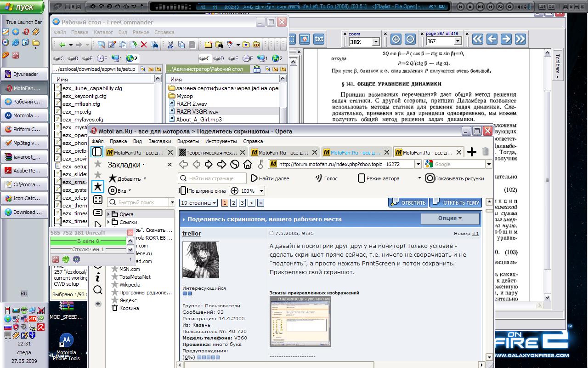Click the filter funnel icon in FreeCommander toolbar

pyautogui.click(x=230, y=45)
